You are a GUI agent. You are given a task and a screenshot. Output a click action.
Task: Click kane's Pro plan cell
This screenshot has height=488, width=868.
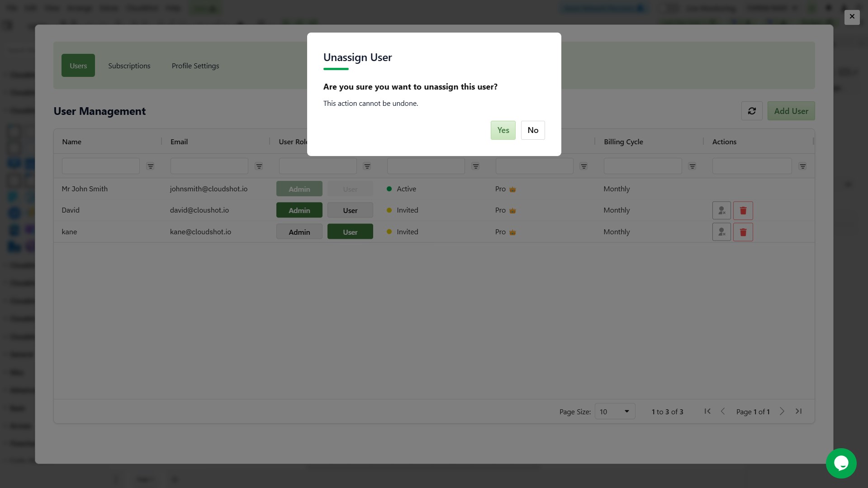506,232
